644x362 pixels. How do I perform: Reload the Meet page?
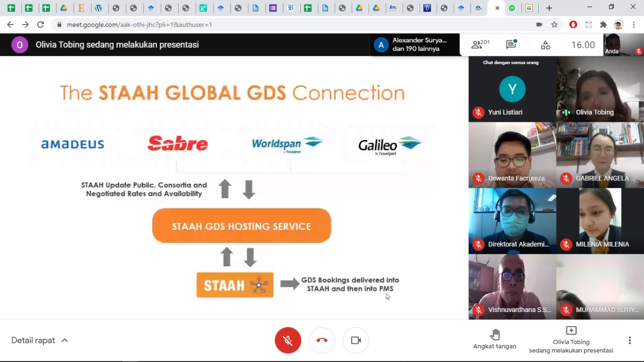41,24
